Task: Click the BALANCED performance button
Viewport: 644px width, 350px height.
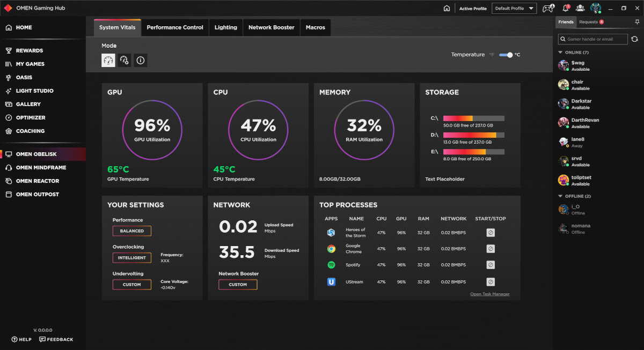Action: 132,231
